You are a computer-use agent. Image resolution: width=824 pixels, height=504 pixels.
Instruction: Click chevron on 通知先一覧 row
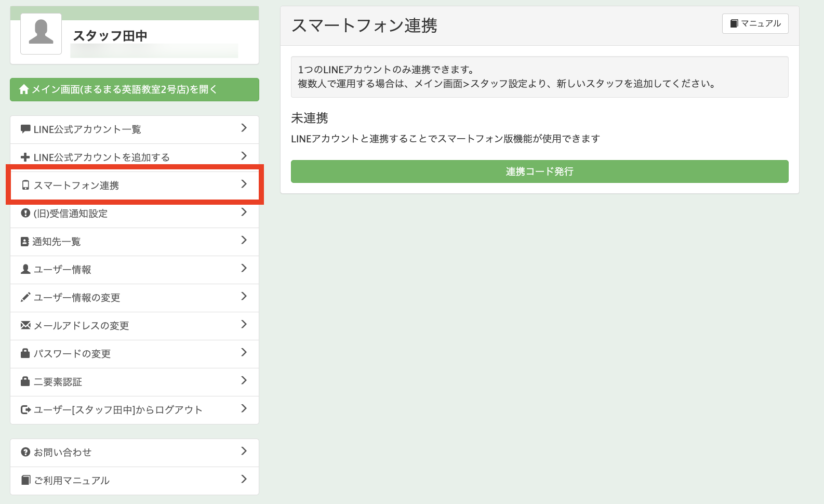[x=244, y=240]
